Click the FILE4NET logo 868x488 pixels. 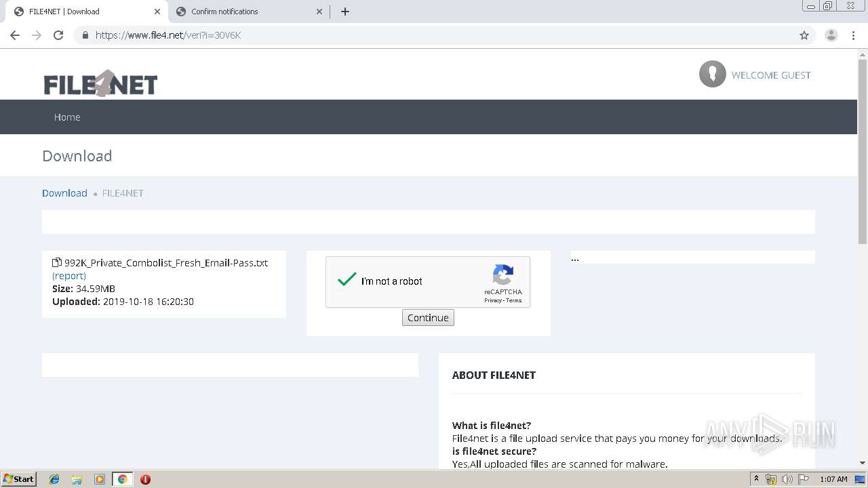100,83
